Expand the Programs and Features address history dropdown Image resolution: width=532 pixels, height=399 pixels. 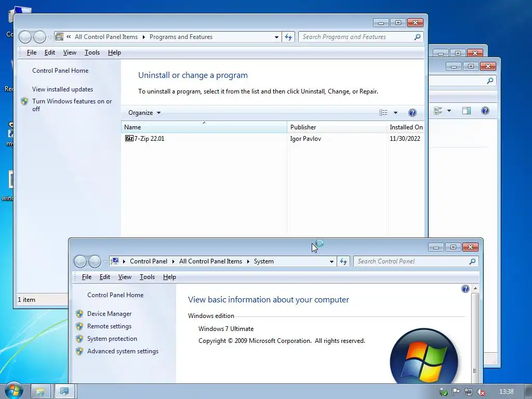point(276,37)
